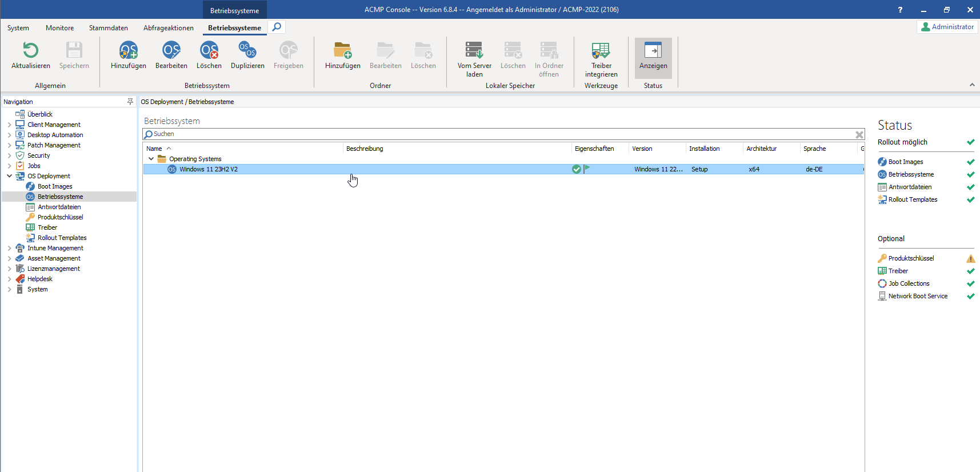Add a new folder in the Ordner group
The image size is (980, 472).
(x=342, y=51)
